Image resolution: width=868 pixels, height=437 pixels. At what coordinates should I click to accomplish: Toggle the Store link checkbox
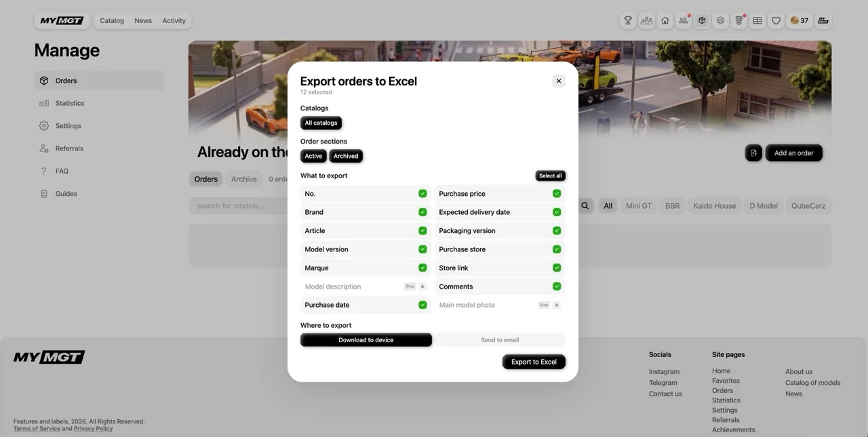pyautogui.click(x=557, y=268)
